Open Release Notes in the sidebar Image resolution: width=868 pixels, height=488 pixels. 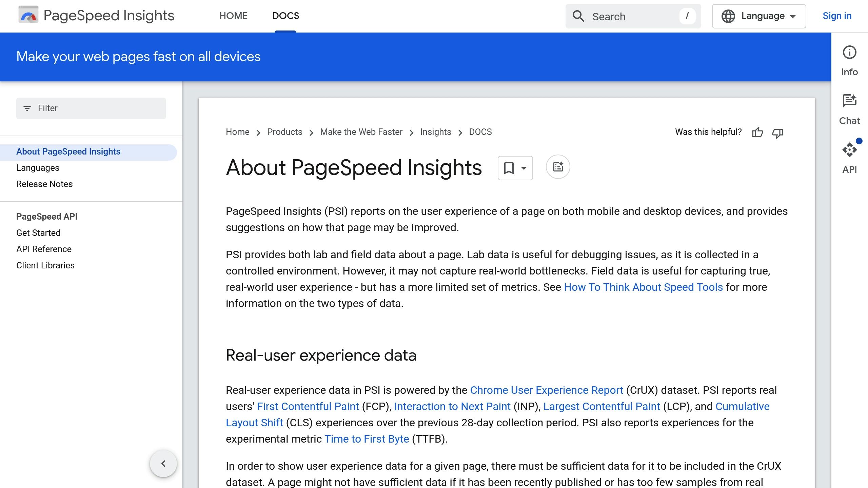click(x=44, y=184)
